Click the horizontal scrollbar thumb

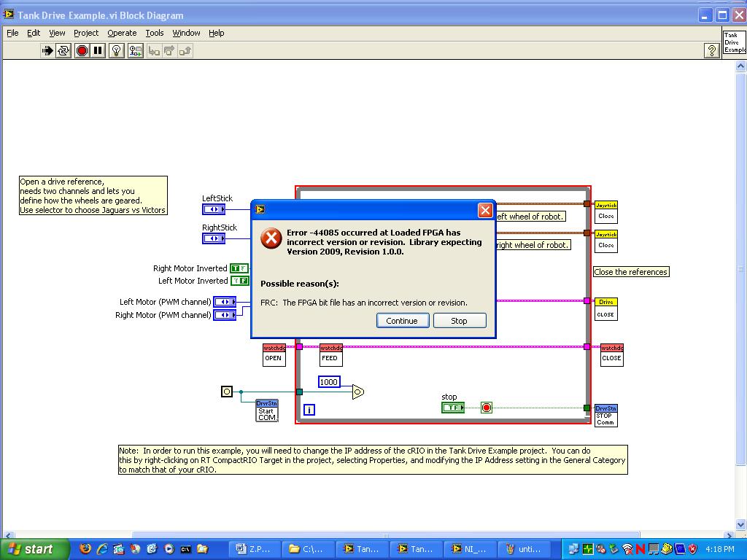point(386,535)
